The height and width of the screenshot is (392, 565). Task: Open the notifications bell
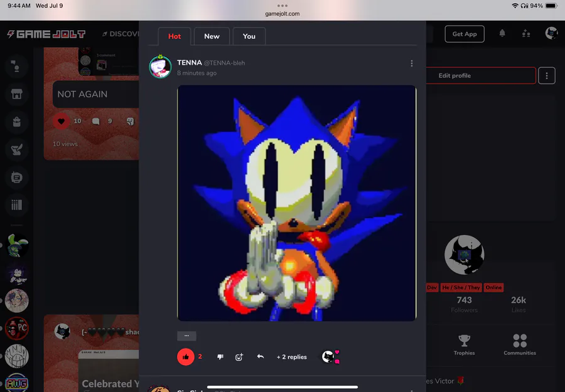point(502,34)
